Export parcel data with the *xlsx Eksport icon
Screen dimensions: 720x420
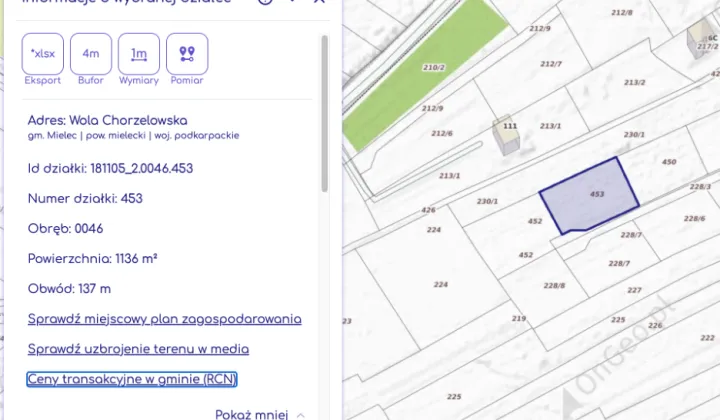pos(43,54)
